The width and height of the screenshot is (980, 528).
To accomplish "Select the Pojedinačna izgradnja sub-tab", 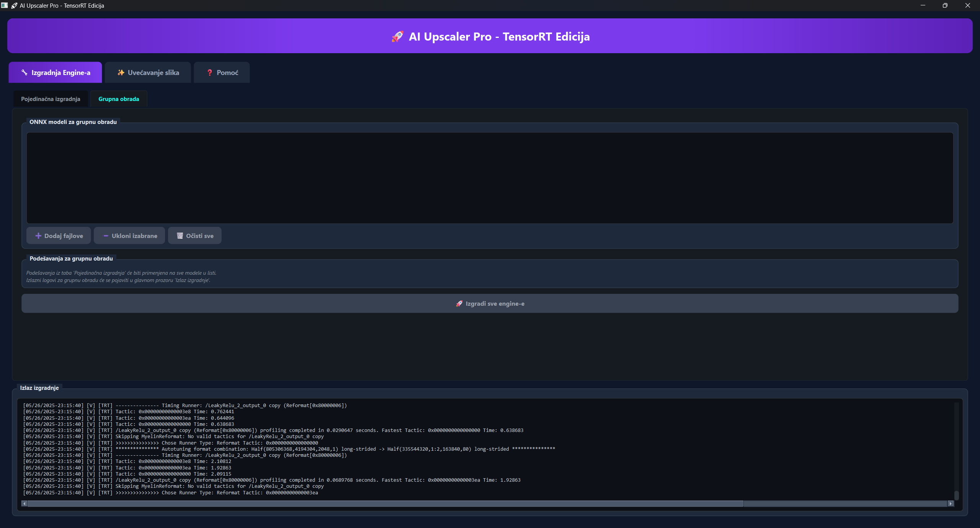I will click(x=51, y=99).
